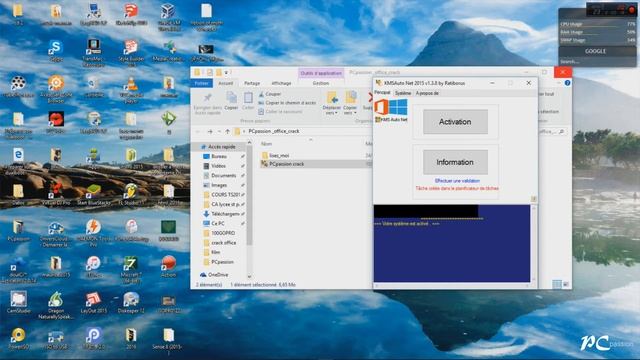Click the big Activation button in KMSAuto
Screen dimensions: 640x360
pyautogui.click(x=455, y=122)
